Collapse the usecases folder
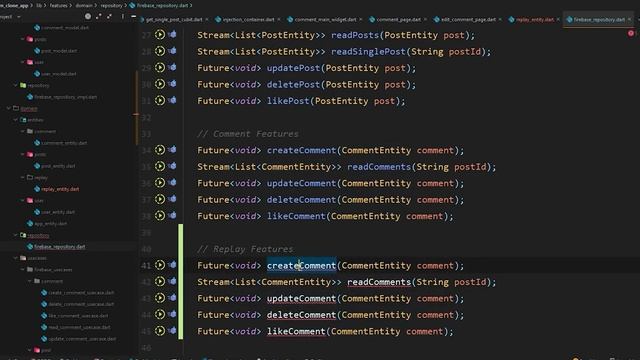640x360 pixels. coord(16,258)
